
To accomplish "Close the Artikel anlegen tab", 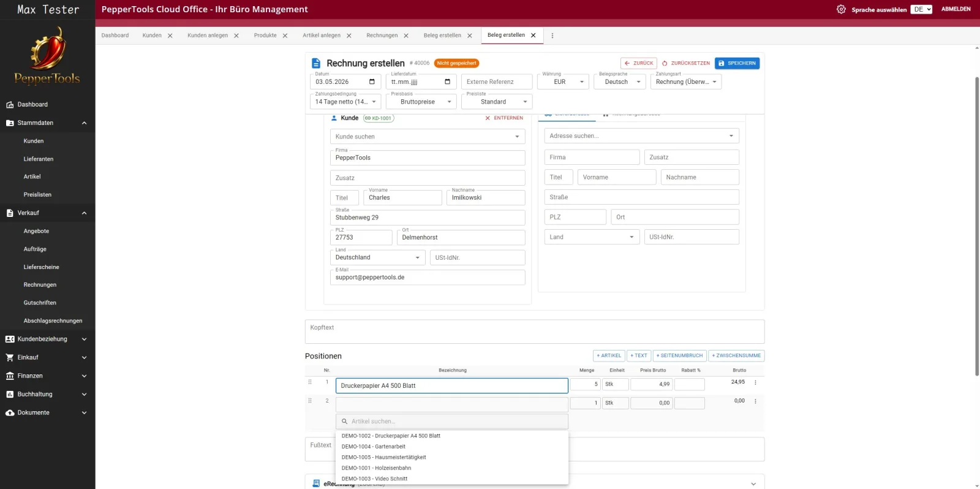I will (x=349, y=36).
